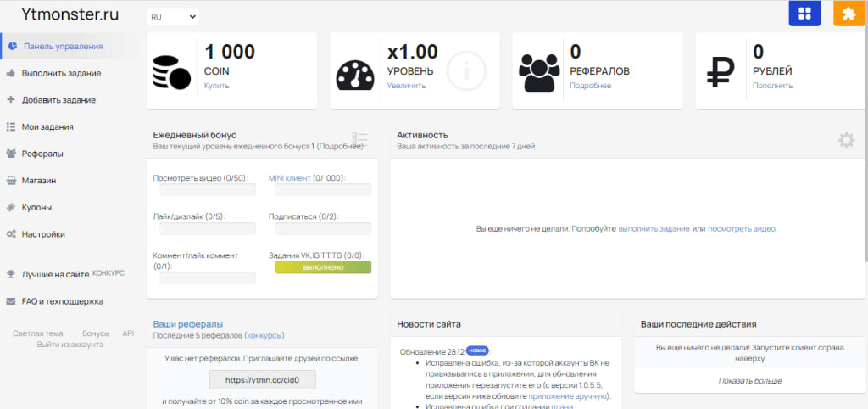Click the people icon beside Рефералы
This screenshot has height=409, width=868.
(10, 154)
